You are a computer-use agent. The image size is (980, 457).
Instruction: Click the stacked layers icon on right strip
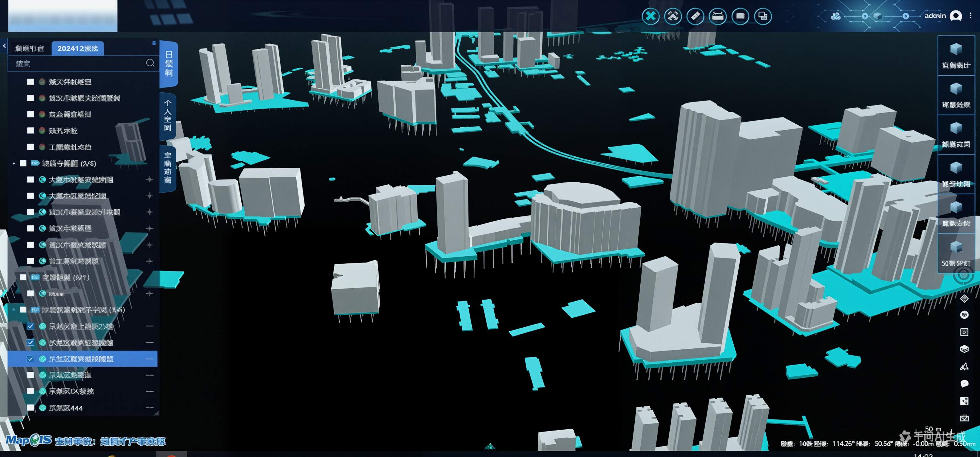tap(964, 349)
